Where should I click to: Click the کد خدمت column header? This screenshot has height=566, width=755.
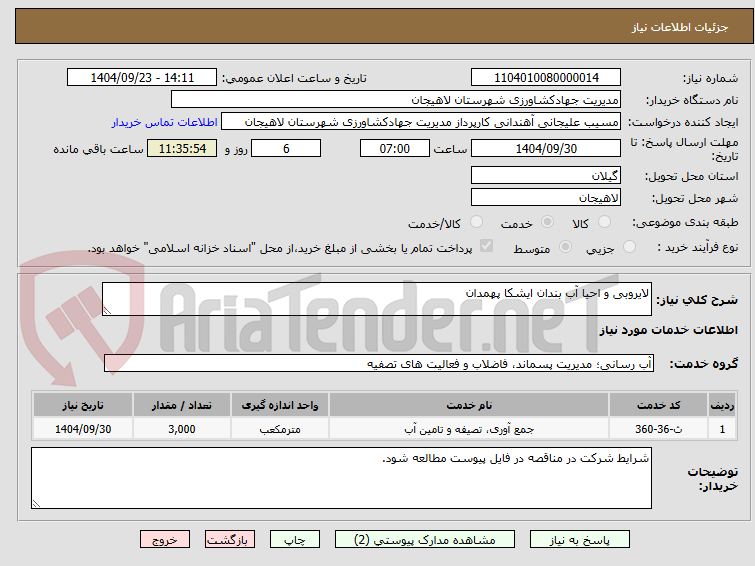658,405
